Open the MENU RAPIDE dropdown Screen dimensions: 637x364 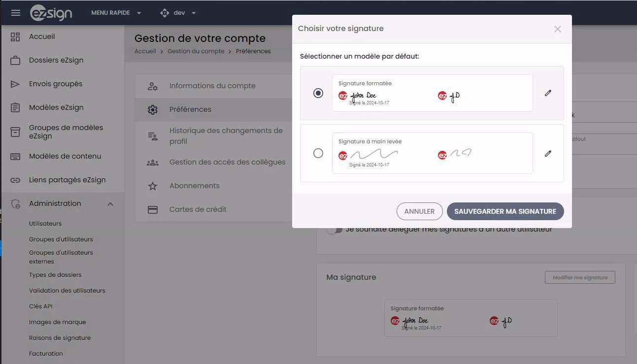116,13
